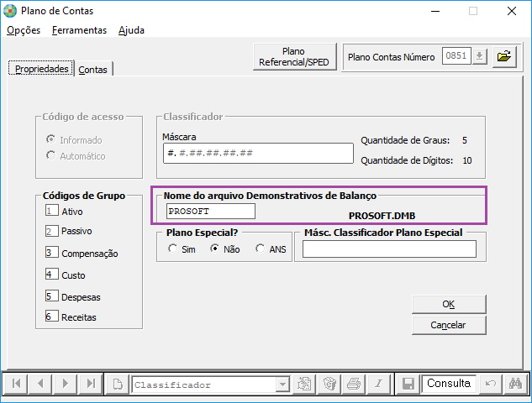
Task: Open folder icon beside Plano Contas Número
Action: click(504, 56)
